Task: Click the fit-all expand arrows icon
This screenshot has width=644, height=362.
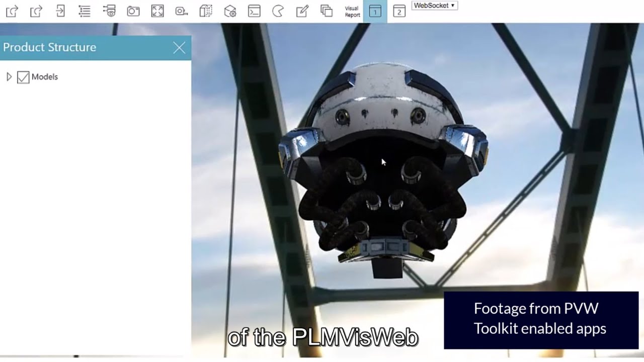Action: coord(157,11)
